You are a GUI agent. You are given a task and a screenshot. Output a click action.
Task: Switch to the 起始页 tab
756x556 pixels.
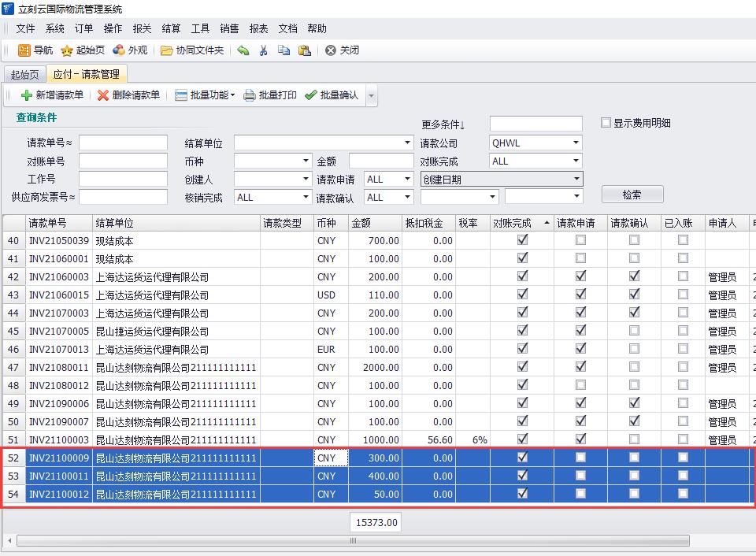tap(24, 75)
